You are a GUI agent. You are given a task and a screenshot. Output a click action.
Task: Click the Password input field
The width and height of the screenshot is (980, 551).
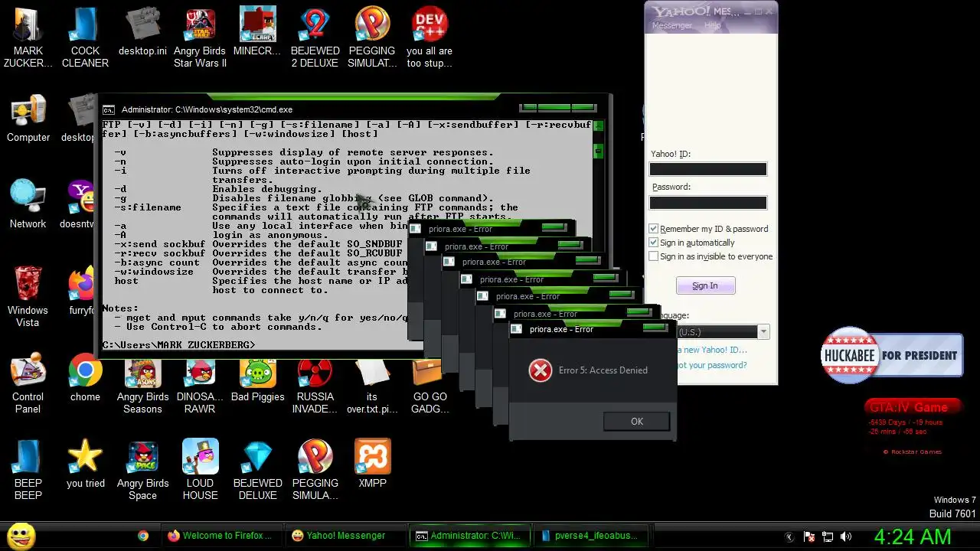(707, 203)
